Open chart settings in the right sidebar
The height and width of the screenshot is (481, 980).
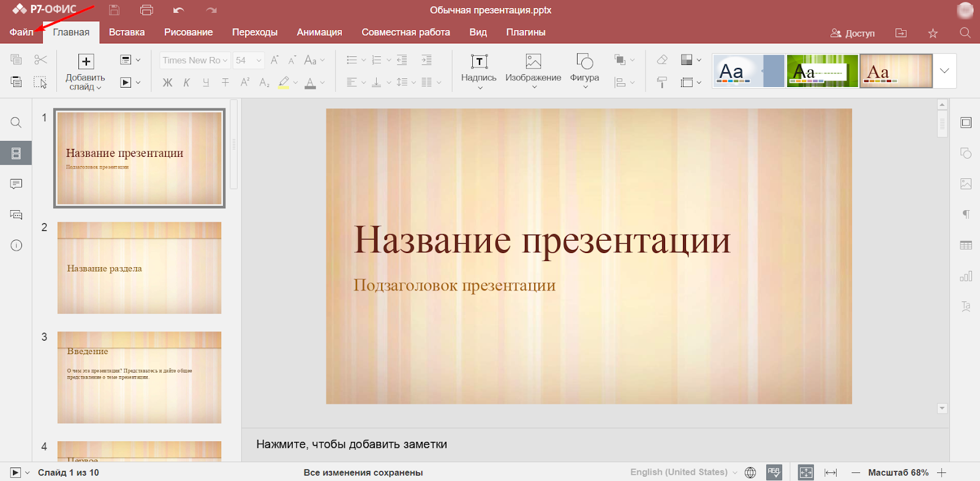click(966, 276)
